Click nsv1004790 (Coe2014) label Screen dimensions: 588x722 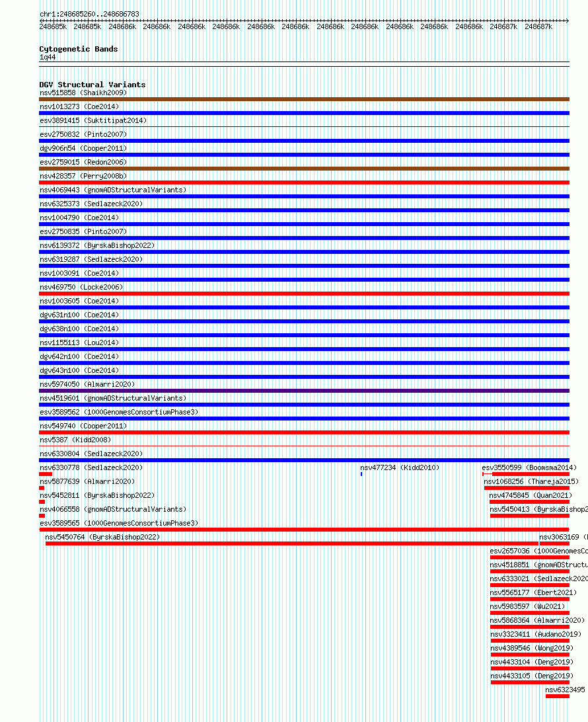79,218
